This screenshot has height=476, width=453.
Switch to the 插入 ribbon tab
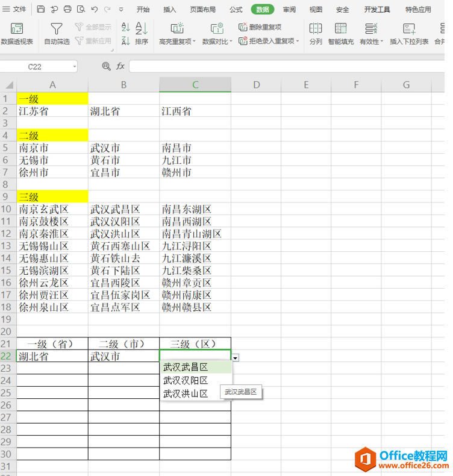pyautogui.click(x=169, y=10)
